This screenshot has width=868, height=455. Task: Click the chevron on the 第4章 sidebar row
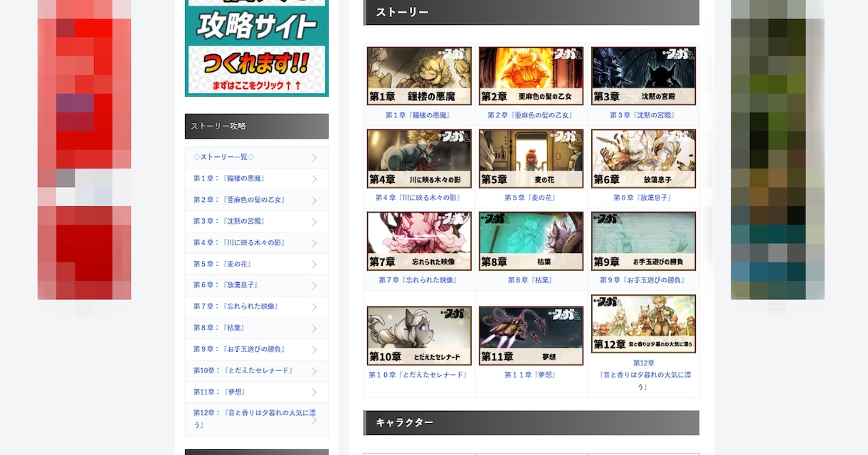[x=314, y=243]
